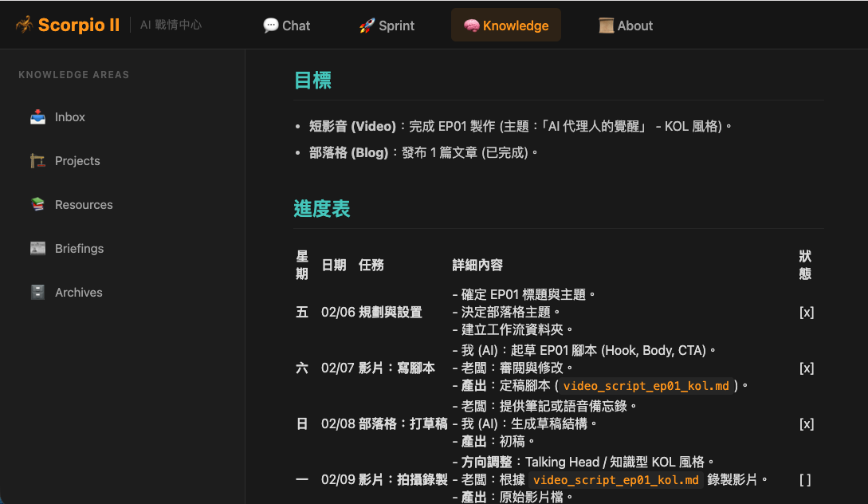Click the 進度表 heading

[322, 208]
